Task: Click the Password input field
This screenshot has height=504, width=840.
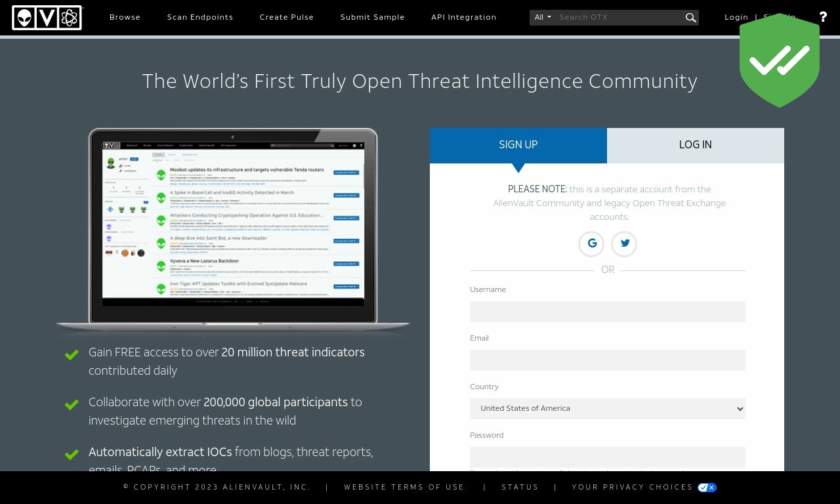Action: 608,457
